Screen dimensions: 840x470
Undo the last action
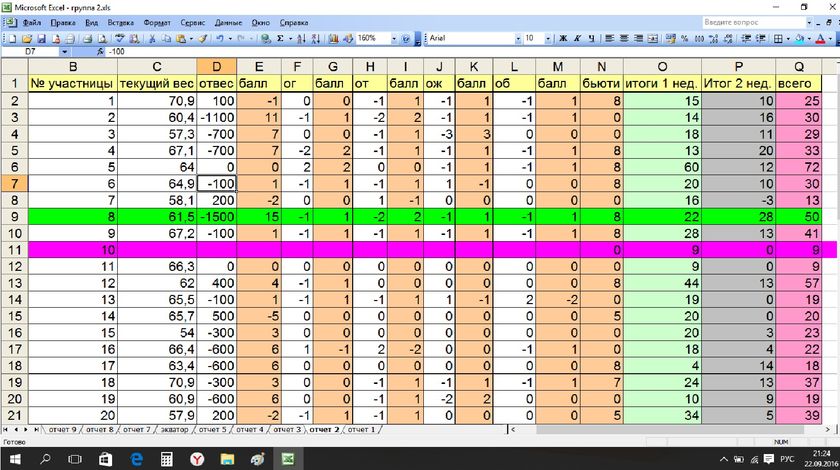coord(220,39)
